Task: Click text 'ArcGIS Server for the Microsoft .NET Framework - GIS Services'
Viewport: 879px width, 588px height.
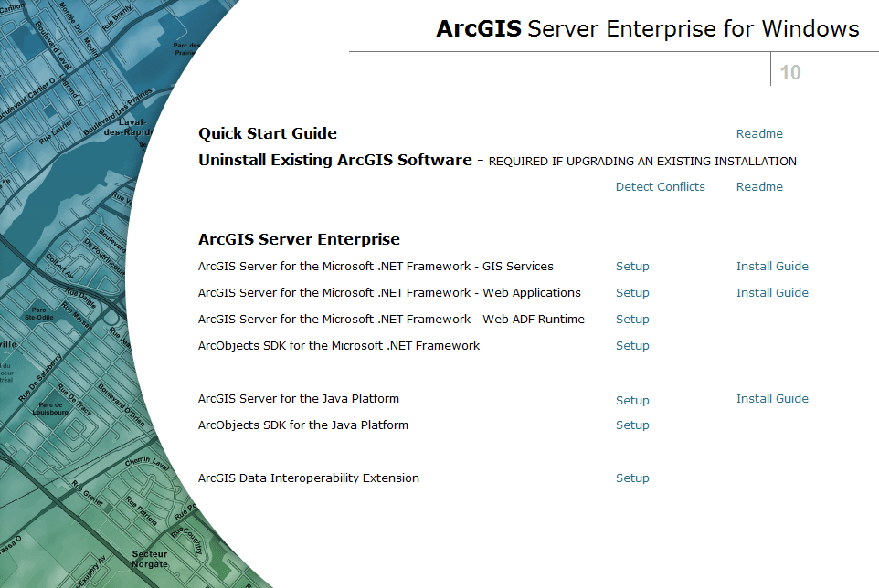Action: click(376, 267)
